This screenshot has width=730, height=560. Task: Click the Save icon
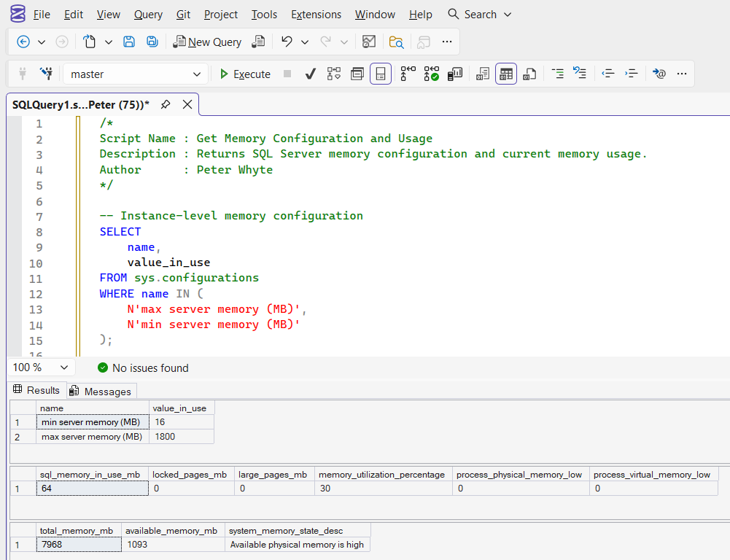129,42
